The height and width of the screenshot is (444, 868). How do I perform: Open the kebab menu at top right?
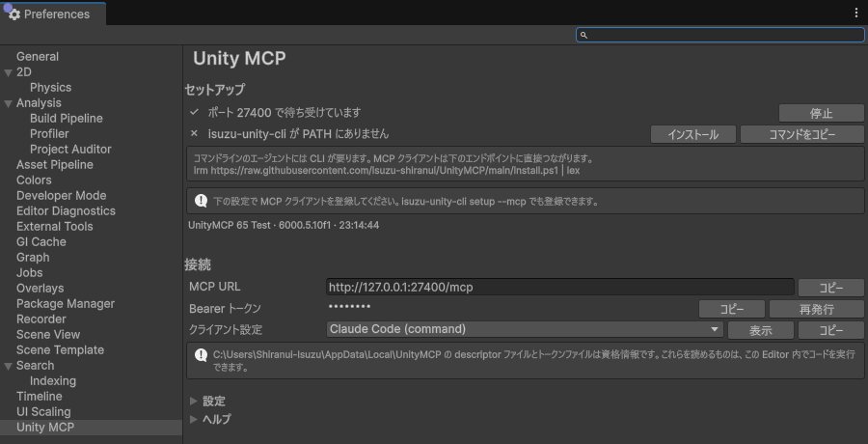pyautogui.click(x=855, y=14)
